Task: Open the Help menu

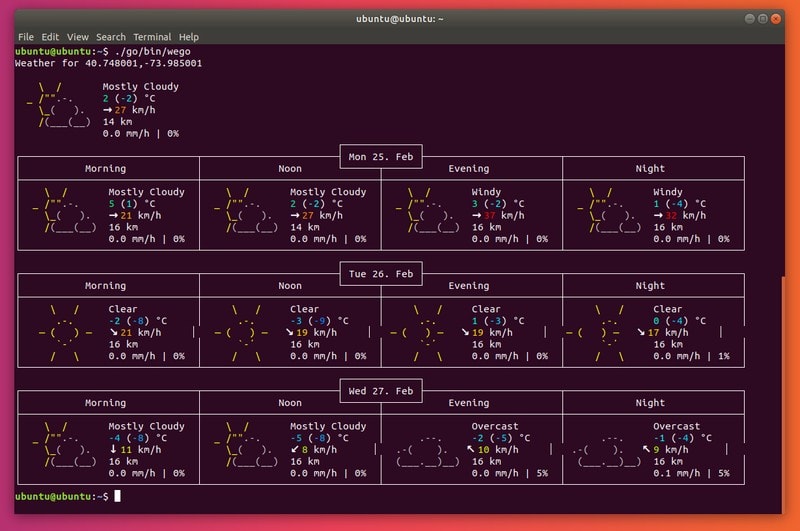Action: point(189,37)
